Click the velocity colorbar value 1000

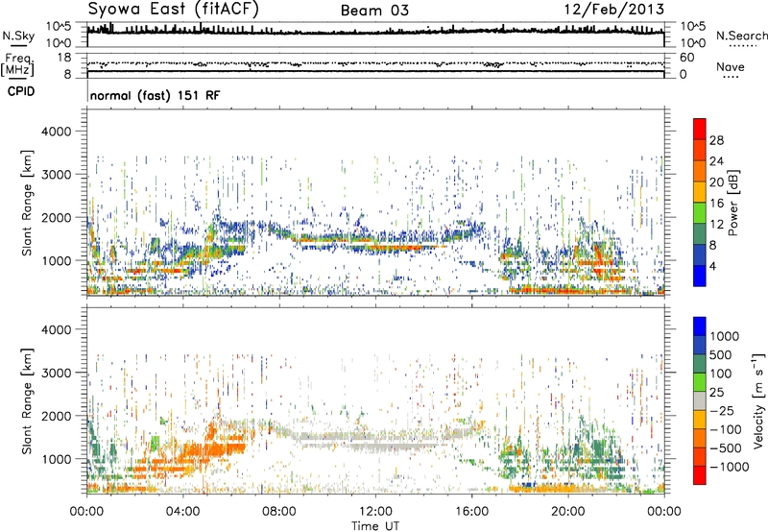click(x=725, y=336)
